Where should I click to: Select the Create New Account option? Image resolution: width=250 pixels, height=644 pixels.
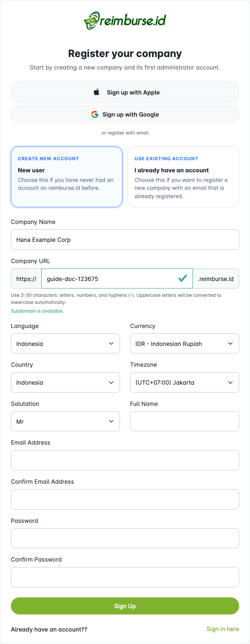pos(67,177)
